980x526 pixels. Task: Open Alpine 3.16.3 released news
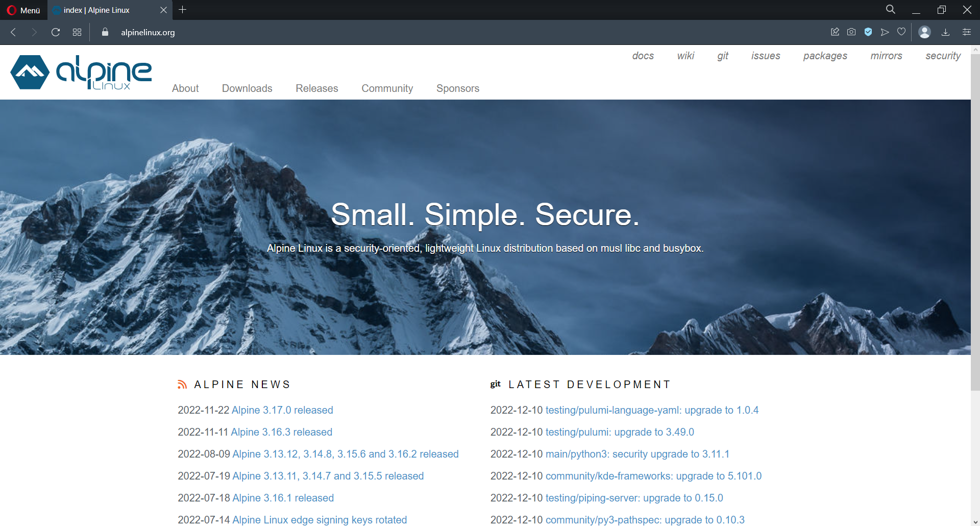coord(282,432)
